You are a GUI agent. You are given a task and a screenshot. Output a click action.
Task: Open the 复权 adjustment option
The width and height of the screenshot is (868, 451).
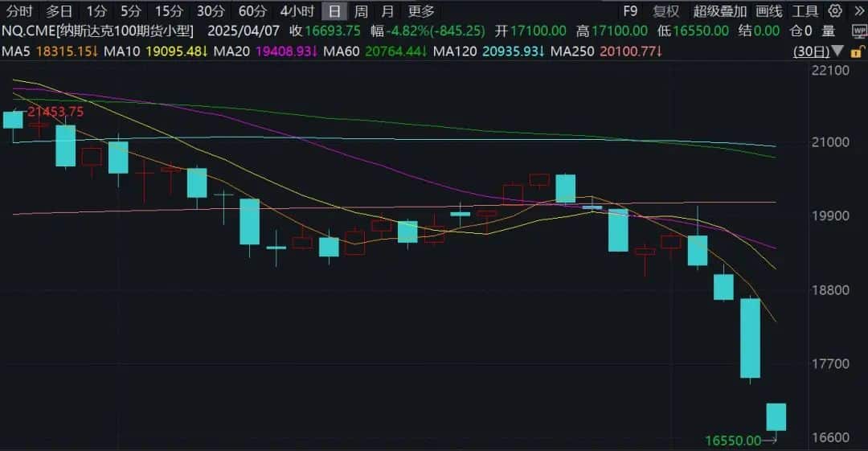pos(666,11)
